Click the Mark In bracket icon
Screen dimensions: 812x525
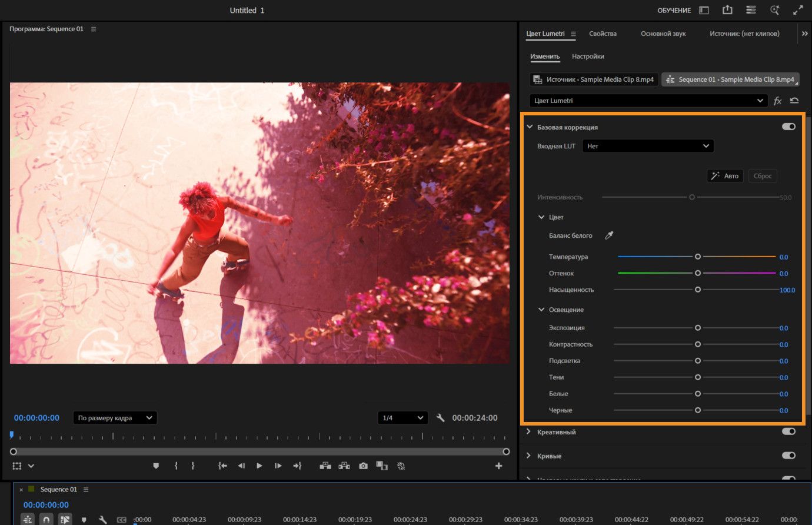click(x=176, y=466)
